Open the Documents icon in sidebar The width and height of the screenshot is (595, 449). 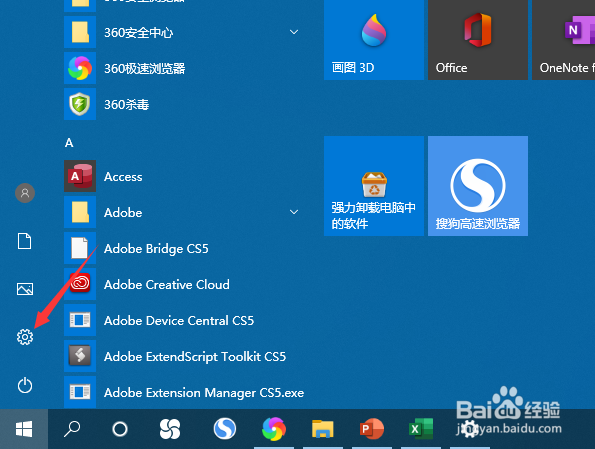[25, 241]
